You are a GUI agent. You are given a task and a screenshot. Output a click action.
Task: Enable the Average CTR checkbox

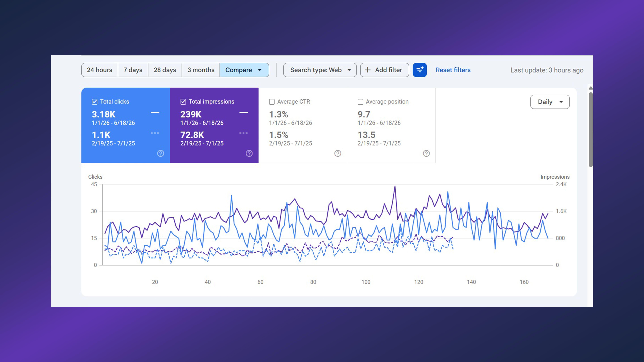[272, 102]
